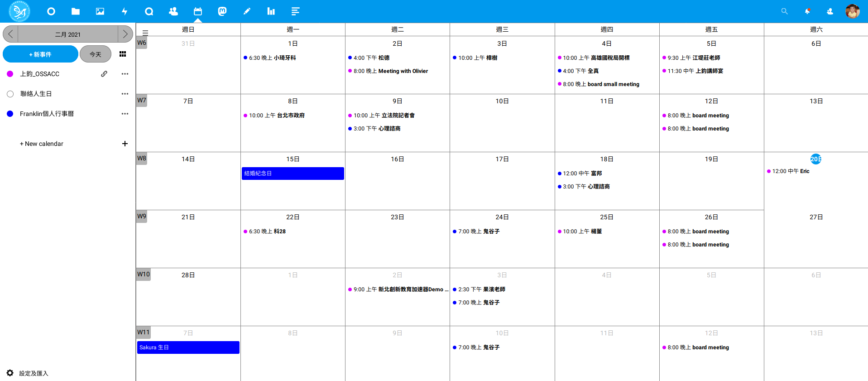Open the 結婚紀念日 all-day event
Image resolution: width=868 pixels, height=381 pixels.
293,174
